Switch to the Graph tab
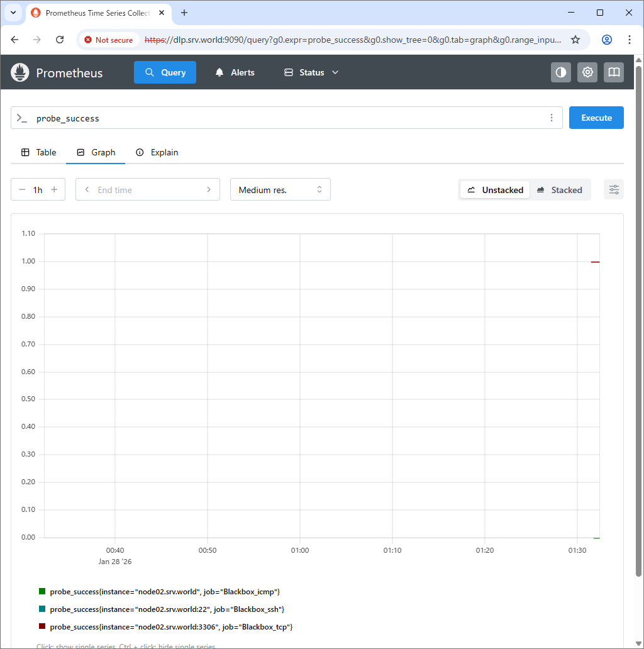Image resolution: width=644 pixels, height=649 pixels. [96, 152]
